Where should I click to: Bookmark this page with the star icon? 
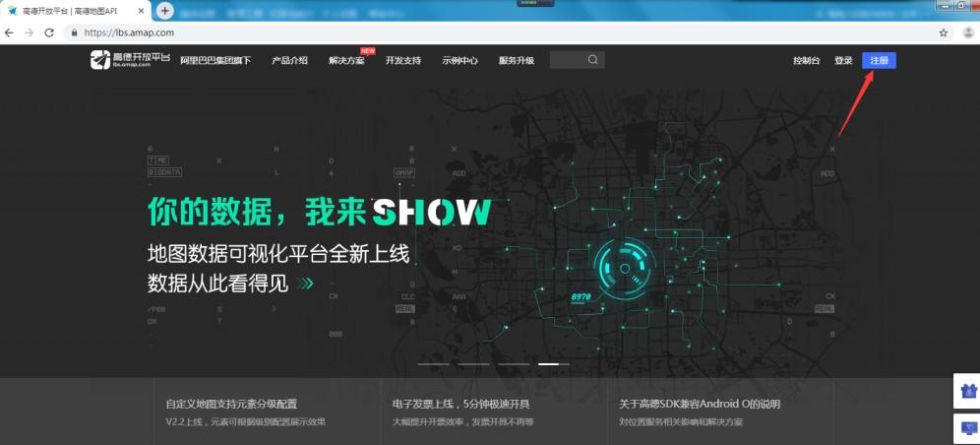(x=944, y=32)
